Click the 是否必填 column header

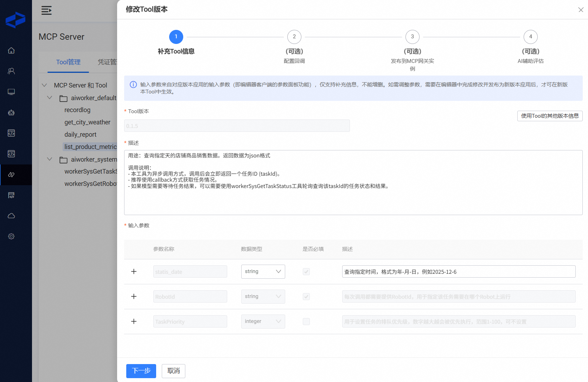313,249
